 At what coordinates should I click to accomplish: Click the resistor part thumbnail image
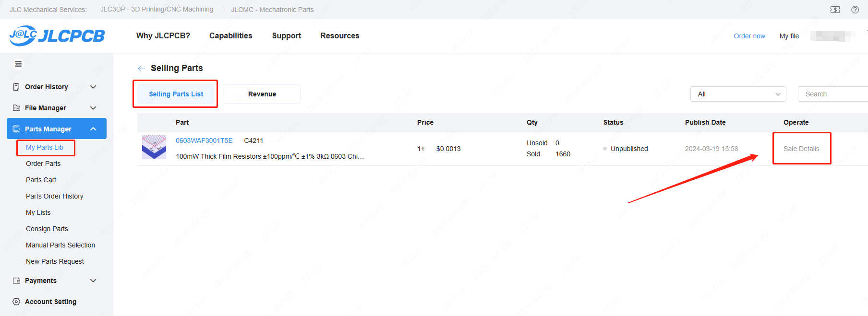pyautogui.click(x=154, y=147)
